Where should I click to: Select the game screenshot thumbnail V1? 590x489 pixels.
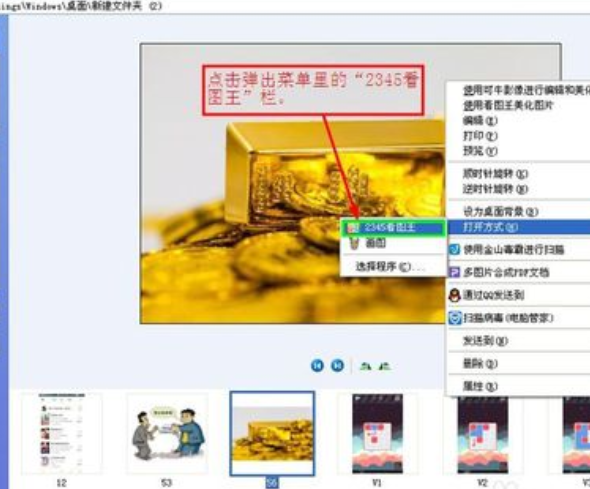[377, 434]
